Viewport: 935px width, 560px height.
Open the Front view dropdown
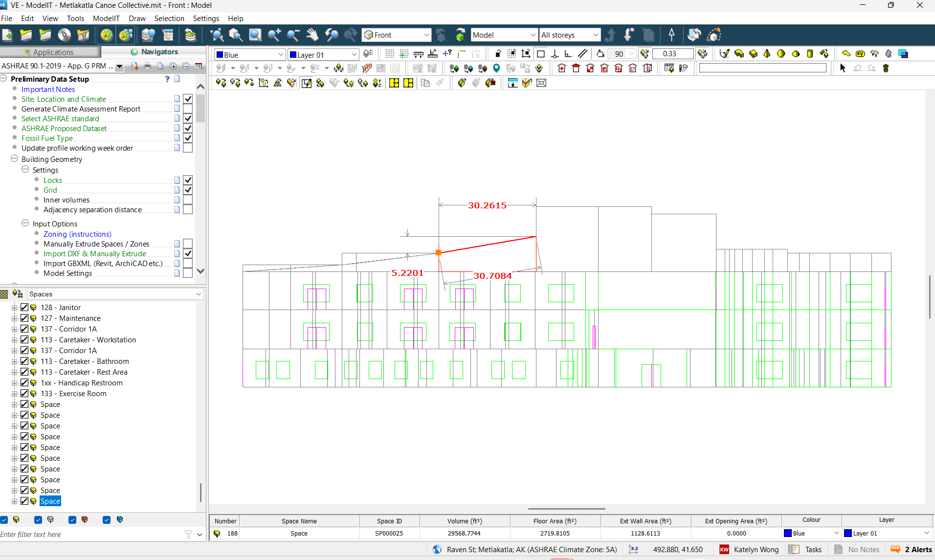(x=397, y=35)
